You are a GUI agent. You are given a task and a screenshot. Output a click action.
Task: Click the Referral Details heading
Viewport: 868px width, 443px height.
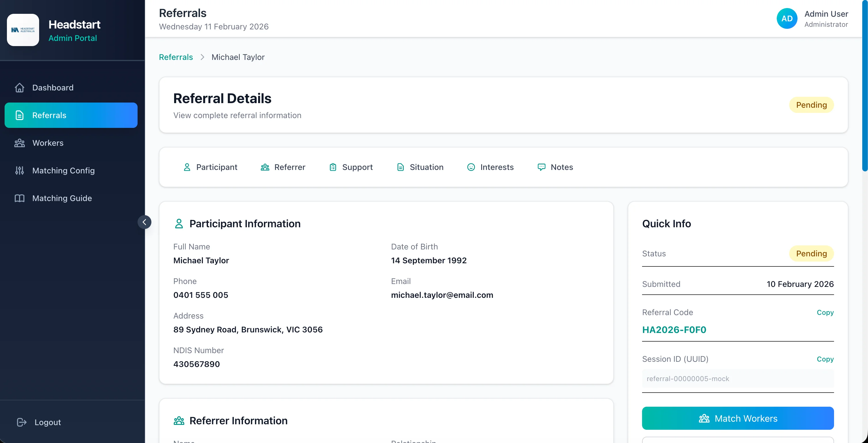point(222,99)
